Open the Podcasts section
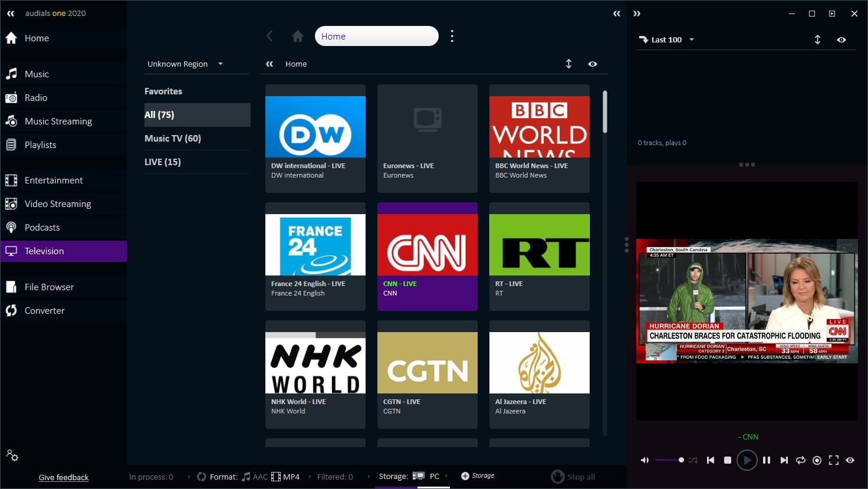Viewport: 868px width, 489px height. tap(63, 227)
